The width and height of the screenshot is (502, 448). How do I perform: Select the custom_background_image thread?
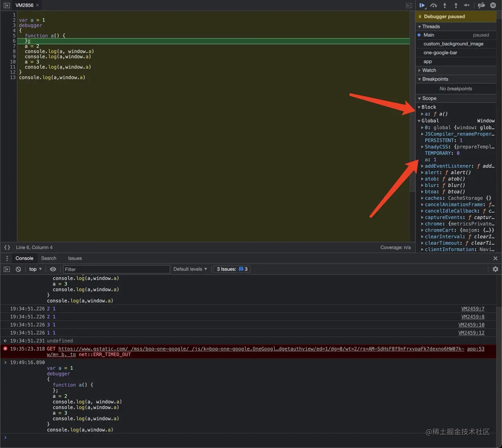(456, 44)
